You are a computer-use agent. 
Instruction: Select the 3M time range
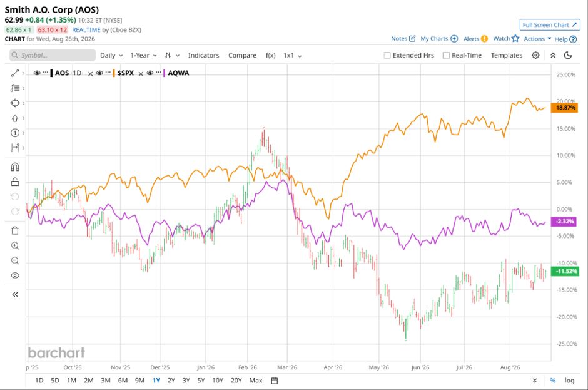coord(105,380)
